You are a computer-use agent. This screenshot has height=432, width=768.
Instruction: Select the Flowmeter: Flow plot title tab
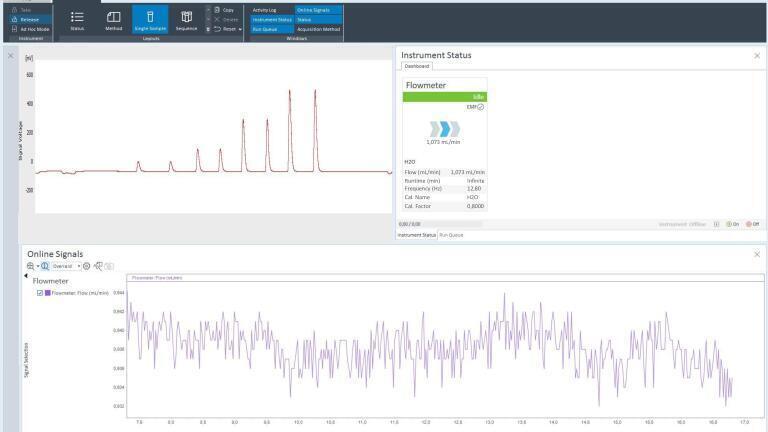(157, 278)
